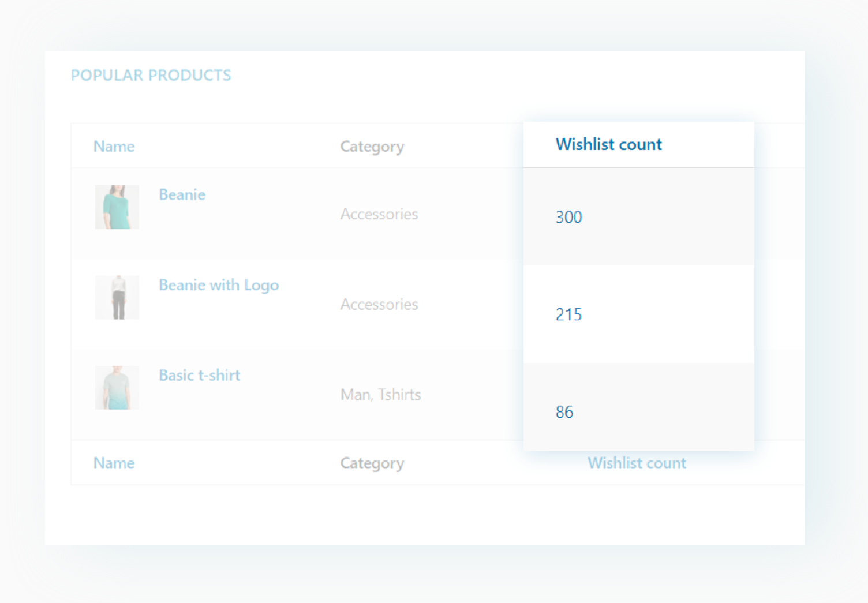
Task: Click the top Category column header
Action: coord(372,147)
